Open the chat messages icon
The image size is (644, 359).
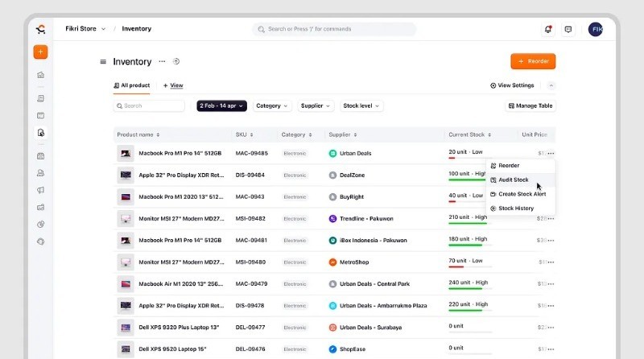pyautogui.click(x=568, y=29)
